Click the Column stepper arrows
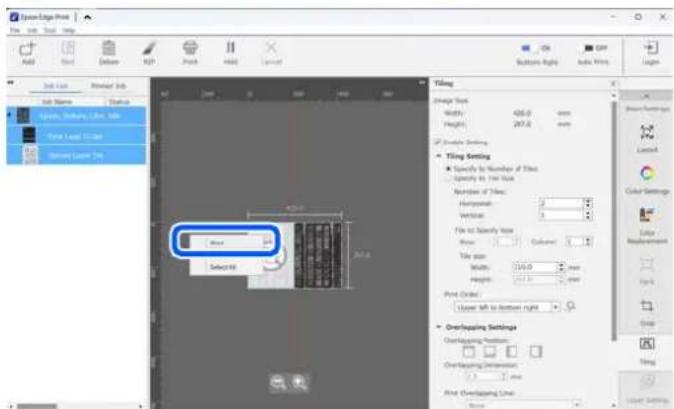Image resolution: width=674 pixels, height=409 pixels. (x=588, y=242)
